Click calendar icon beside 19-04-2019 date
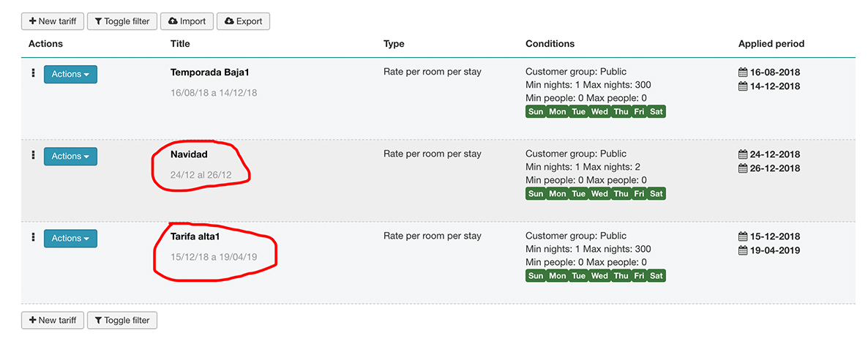The image size is (868, 347). (743, 250)
